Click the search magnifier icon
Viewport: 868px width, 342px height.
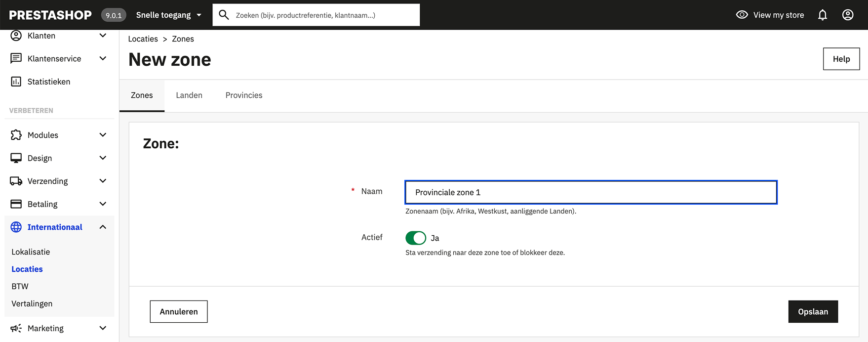[224, 15]
